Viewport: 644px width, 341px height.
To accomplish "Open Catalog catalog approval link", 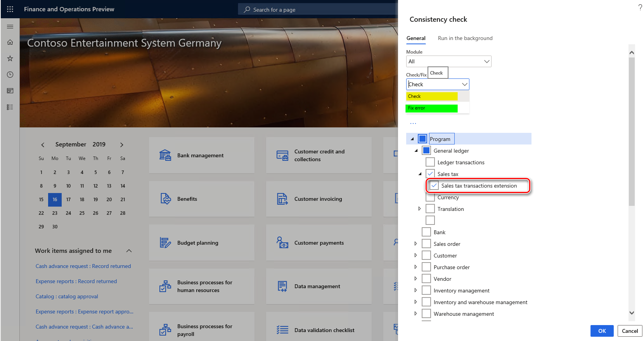I will point(67,296).
